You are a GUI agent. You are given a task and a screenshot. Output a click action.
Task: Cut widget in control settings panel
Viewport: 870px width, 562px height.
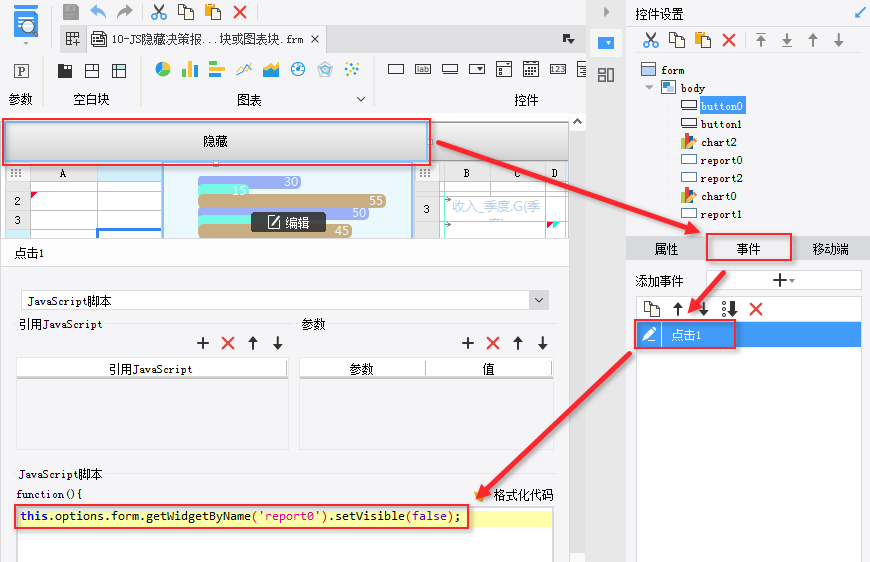(x=650, y=40)
